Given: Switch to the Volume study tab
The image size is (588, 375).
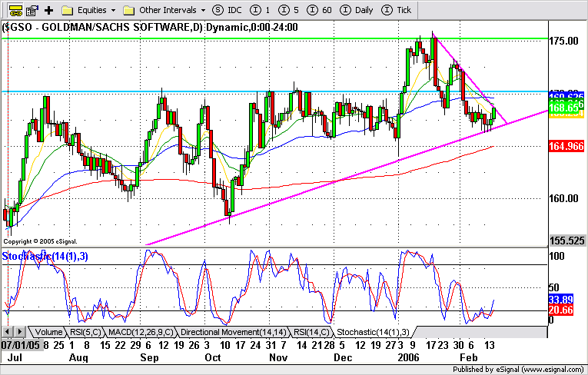Looking at the screenshot, I should coord(48,332).
